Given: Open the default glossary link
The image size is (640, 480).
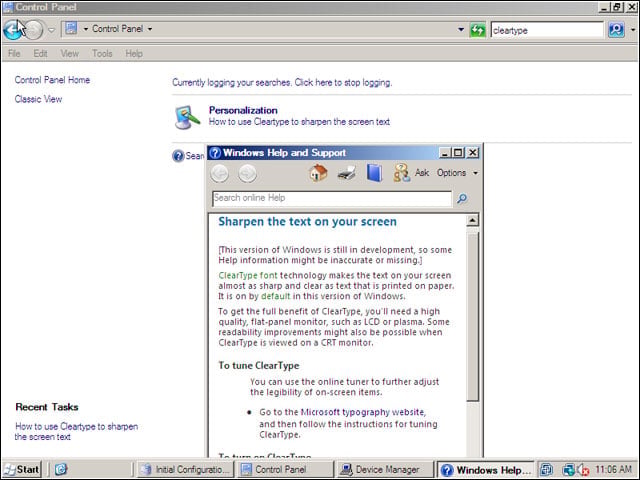Looking at the screenshot, I should point(276,296).
